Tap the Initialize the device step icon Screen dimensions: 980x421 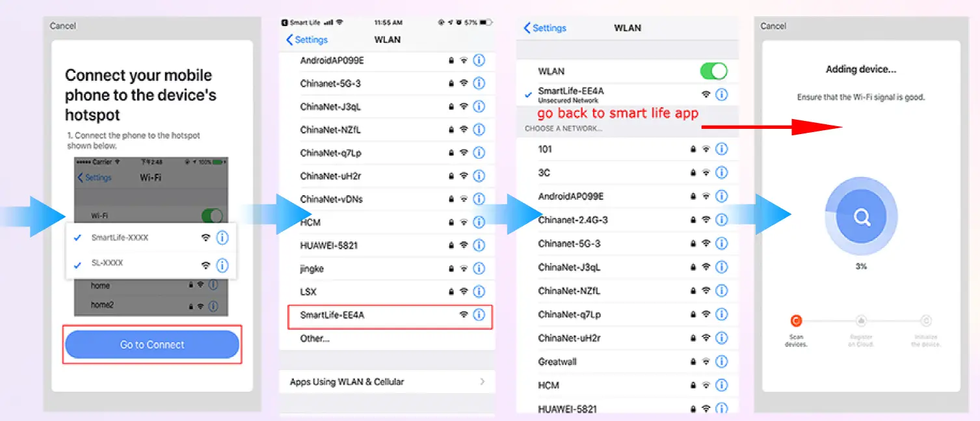tap(926, 321)
